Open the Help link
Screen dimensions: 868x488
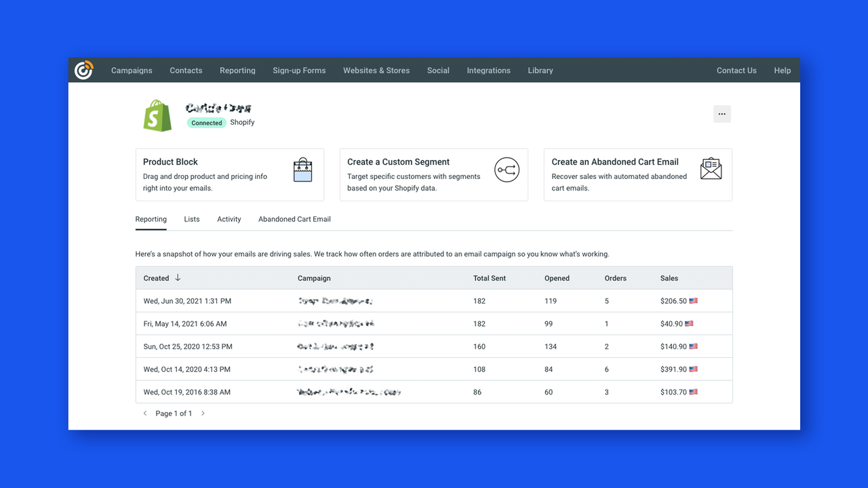tap(782, 70)
